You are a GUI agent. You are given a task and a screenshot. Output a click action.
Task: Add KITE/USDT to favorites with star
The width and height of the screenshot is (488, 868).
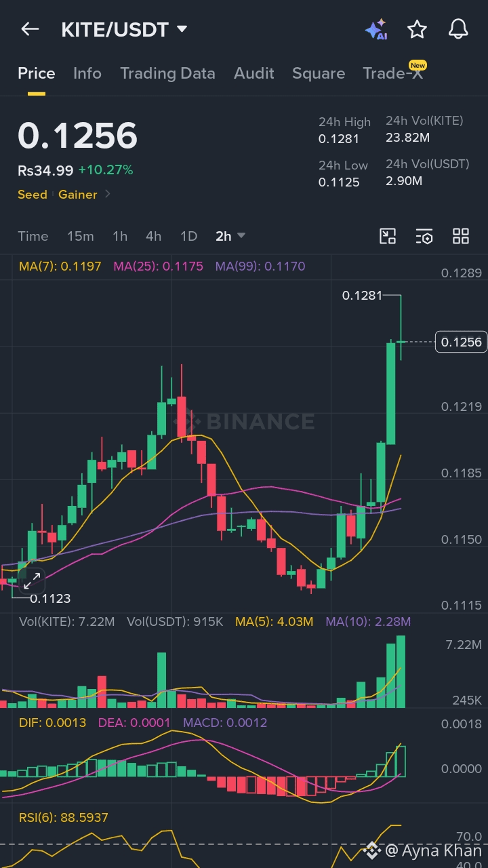(417, 29)
